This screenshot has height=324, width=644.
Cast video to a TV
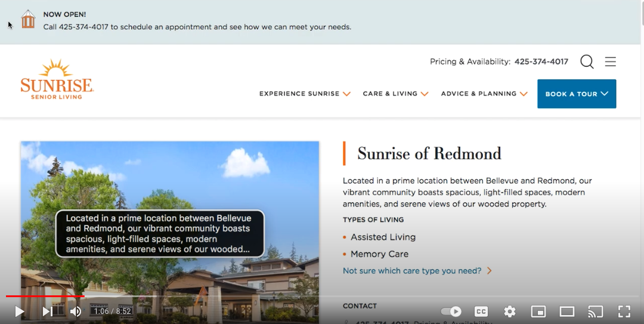coord(595,311)
